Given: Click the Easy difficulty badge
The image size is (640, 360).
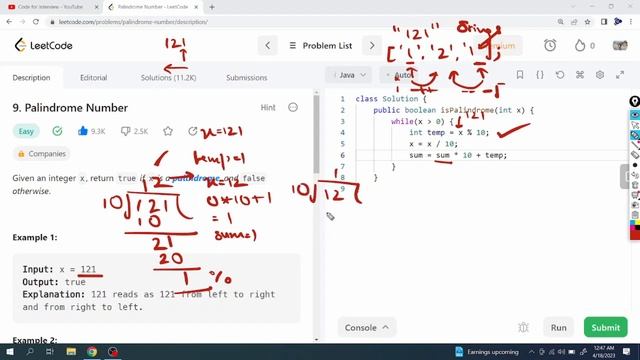Looking at the screenshot, I should [x=26, y=131].
